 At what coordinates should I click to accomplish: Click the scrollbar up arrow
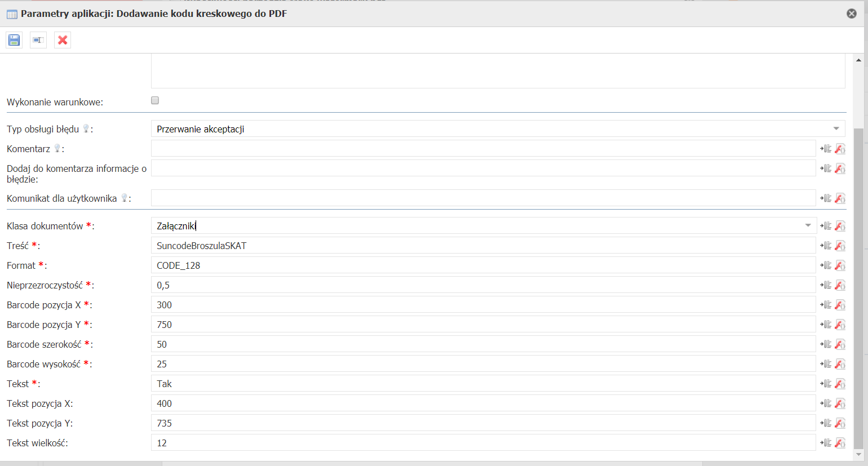(x=858, y=60)
